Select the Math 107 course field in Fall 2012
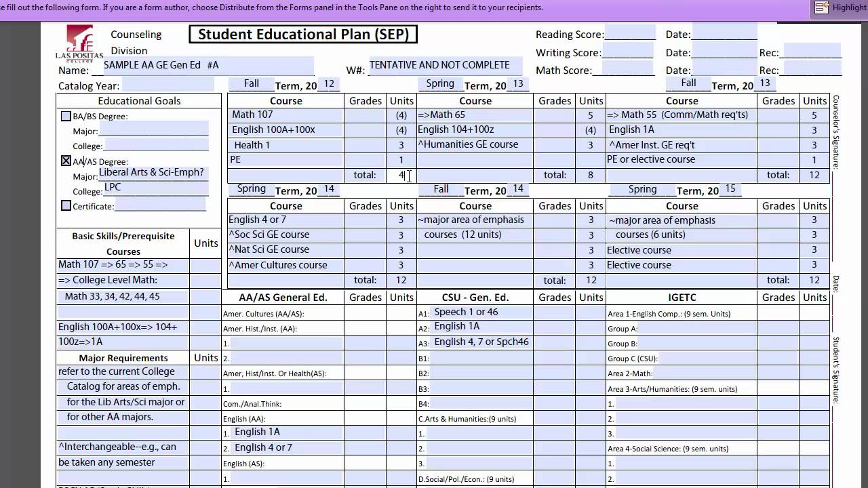Viewport: 868px width, 488px height. tap(285, 115)
